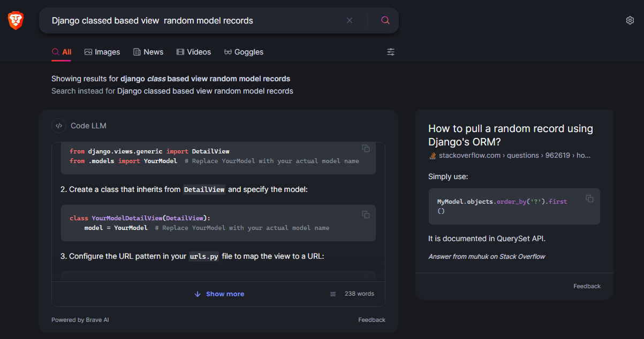644x339 pixels.
Task: Click step 2 'Create a class that inherits' text
Action: pos(184,189)
